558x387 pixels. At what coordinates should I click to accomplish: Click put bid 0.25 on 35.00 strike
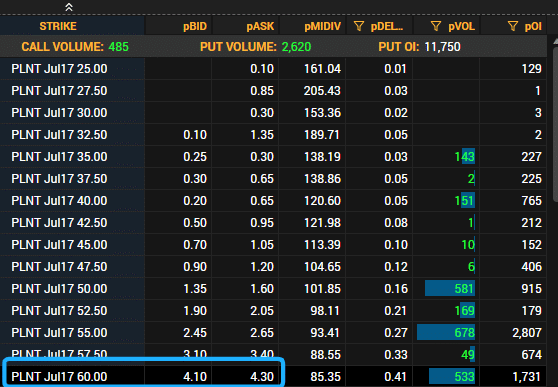point(195,157)
